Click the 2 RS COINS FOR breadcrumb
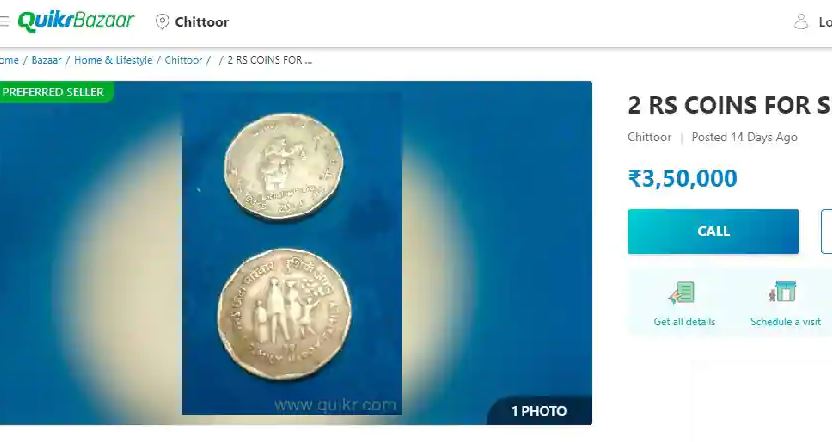Image resolution: width=832 pixels, height=442 pixels. click(x=270, y=60)
